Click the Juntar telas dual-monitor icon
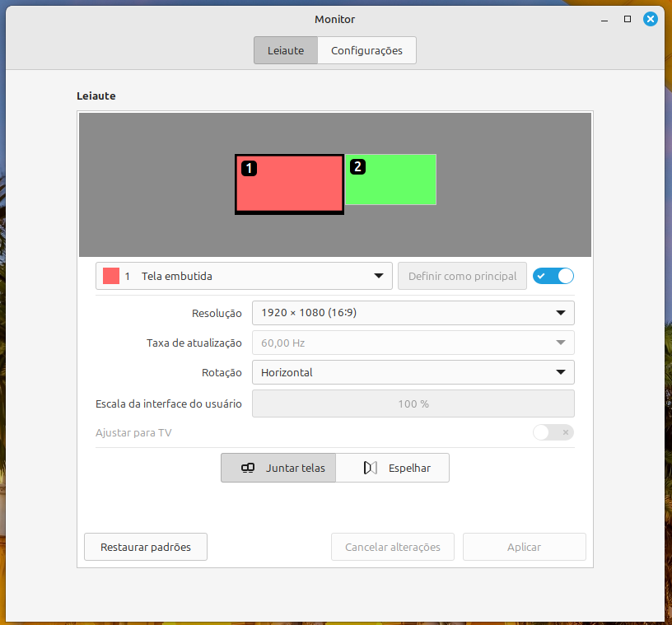This screenshot has width=672, height=625. [248, 468]
